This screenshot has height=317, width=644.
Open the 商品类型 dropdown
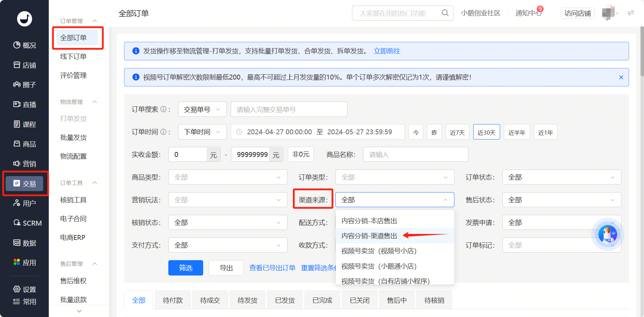click(x=228, y=177)
